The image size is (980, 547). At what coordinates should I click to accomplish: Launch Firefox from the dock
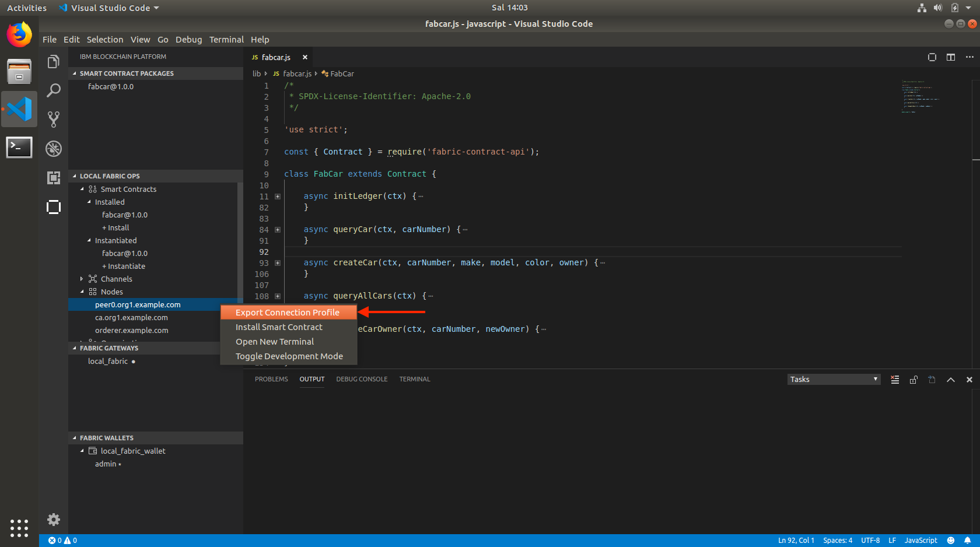[19, 35]
